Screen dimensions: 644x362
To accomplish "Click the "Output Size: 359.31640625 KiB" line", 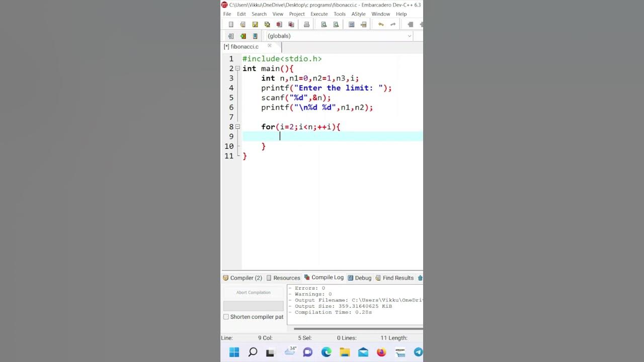I will pos(341,306).
